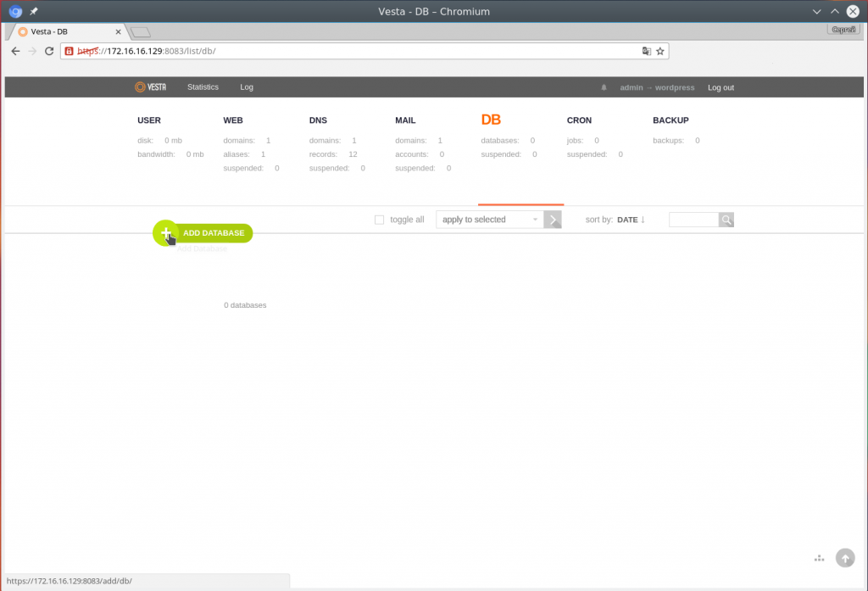
Task: Click the scroll-to-top arrow icon
Action: click(845, 558)
